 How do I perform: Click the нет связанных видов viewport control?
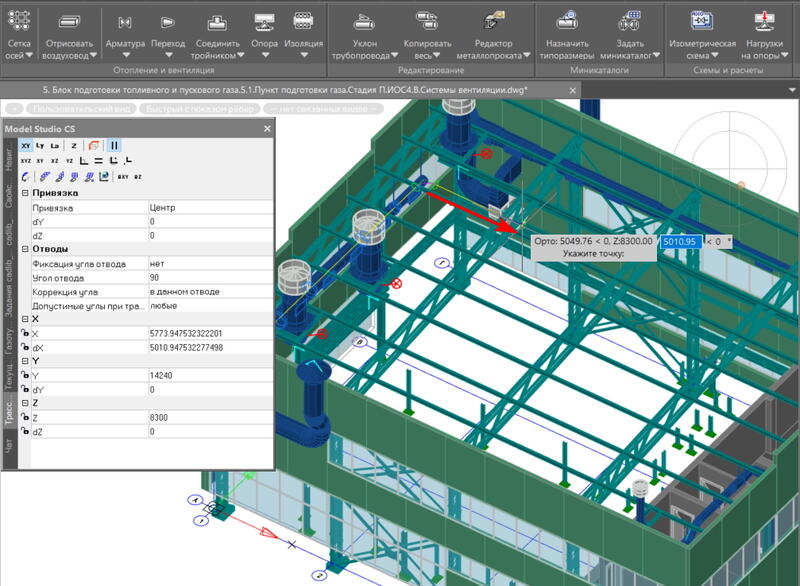(x=323, y=109)
